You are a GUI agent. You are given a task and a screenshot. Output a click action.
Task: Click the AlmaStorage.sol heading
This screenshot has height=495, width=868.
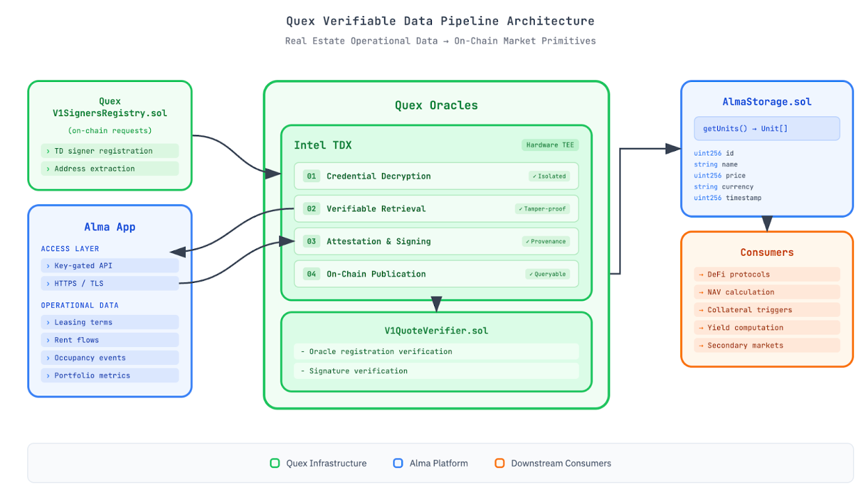[x=766, y=102]
